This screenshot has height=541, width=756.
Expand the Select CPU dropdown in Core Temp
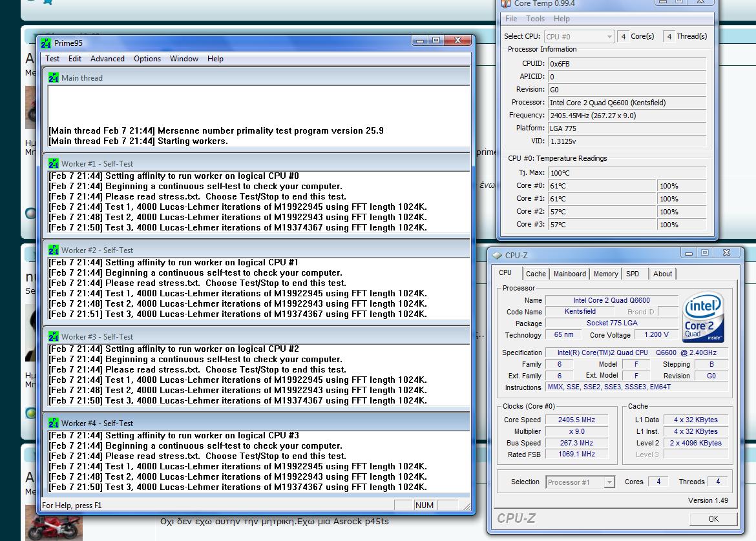point(579,37)
